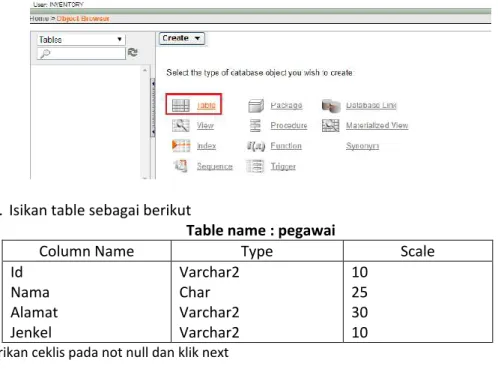This screenshot has width=498, height=369.
Task: Click the Index icon
Action: 181,146
